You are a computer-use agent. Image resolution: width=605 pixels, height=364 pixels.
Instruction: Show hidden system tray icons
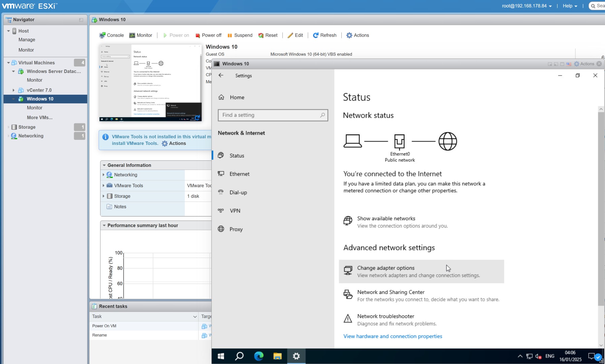[520, 356]
